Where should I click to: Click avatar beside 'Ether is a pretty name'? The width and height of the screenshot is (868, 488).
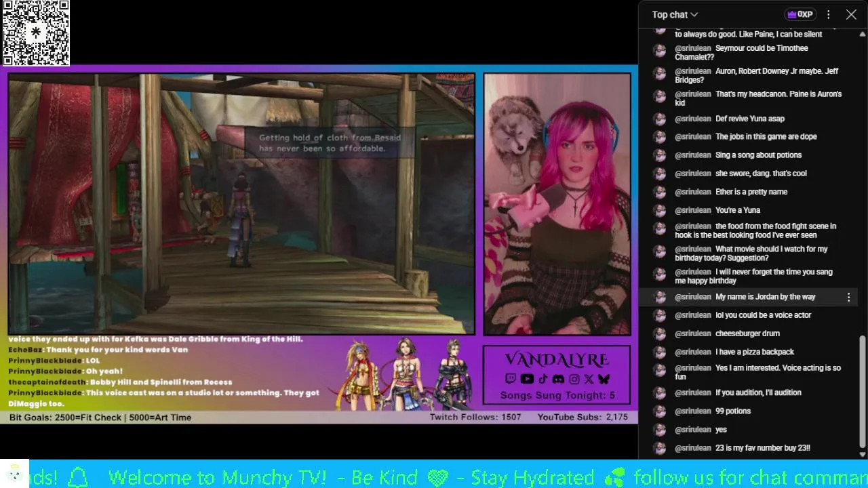659,192
